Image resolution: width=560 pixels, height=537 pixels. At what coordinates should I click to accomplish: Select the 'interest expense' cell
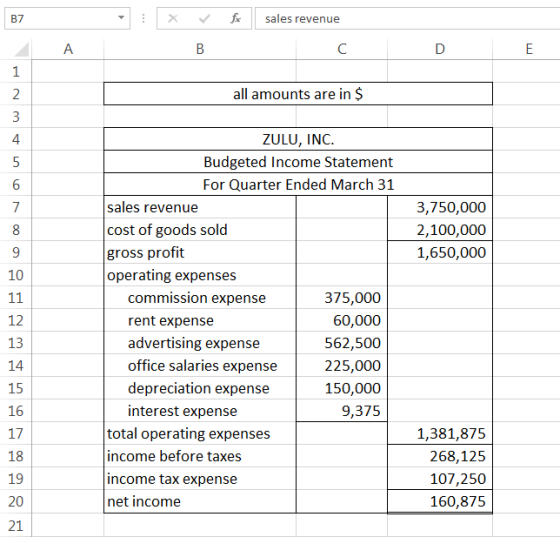pos(200,411)
